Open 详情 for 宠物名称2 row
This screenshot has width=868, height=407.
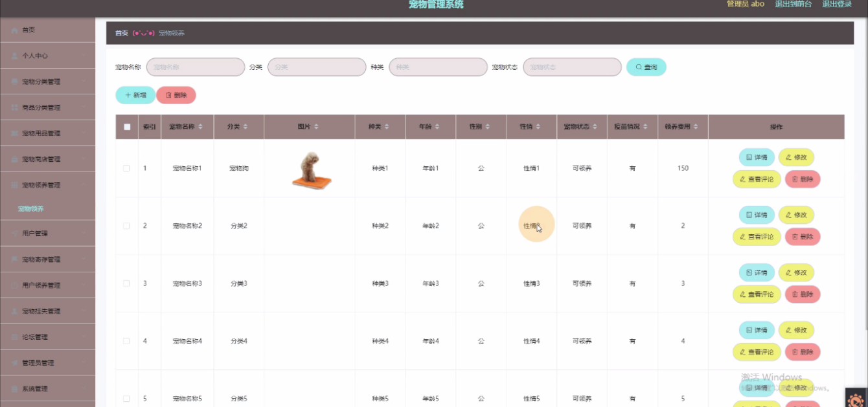coord(757,215)
